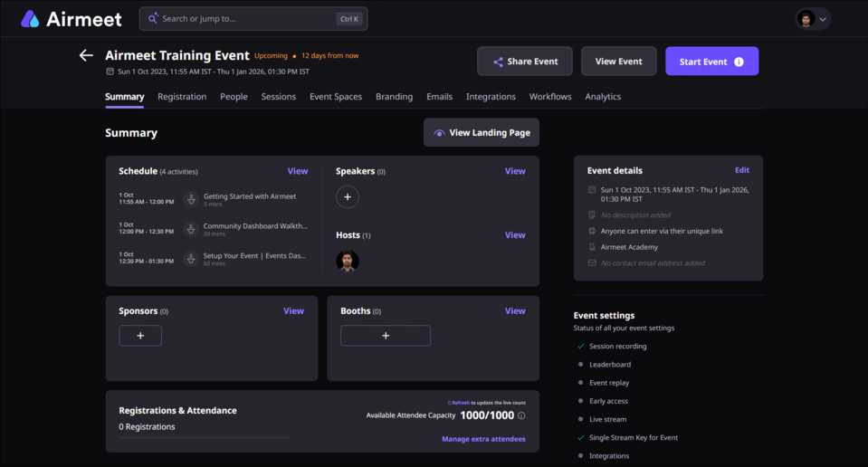
Task: Select Single Stream Key for Event setting
Action: pos(634,438)
